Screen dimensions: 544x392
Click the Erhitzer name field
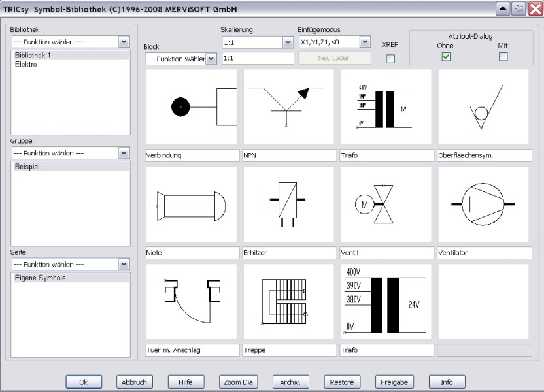click(290, 253)
